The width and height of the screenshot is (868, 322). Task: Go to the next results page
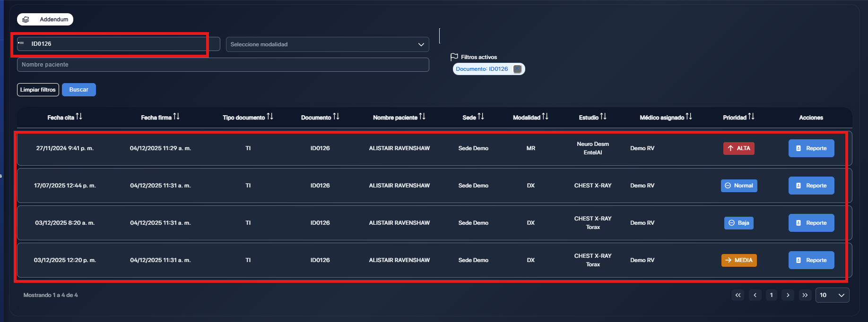[788, 295]
